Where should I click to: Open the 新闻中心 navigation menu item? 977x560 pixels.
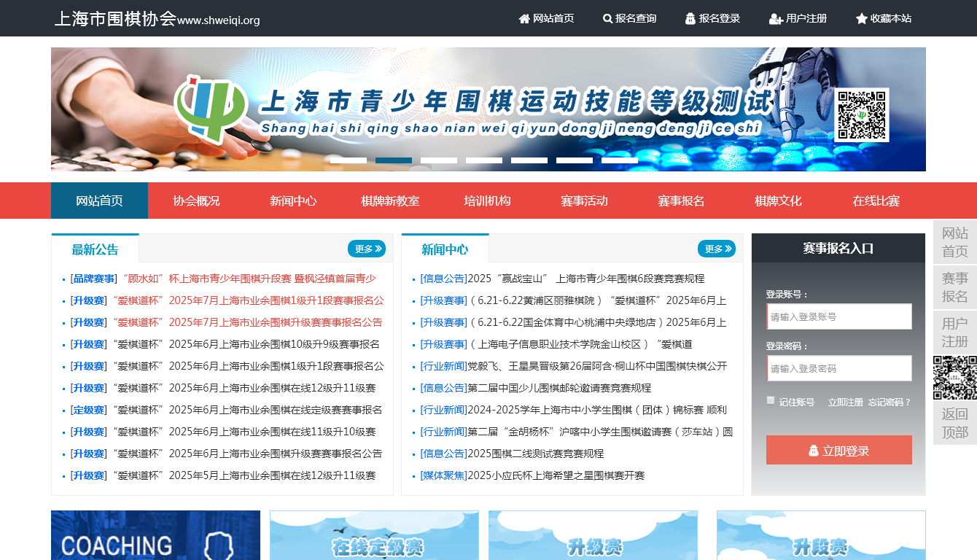pos(293,201)
